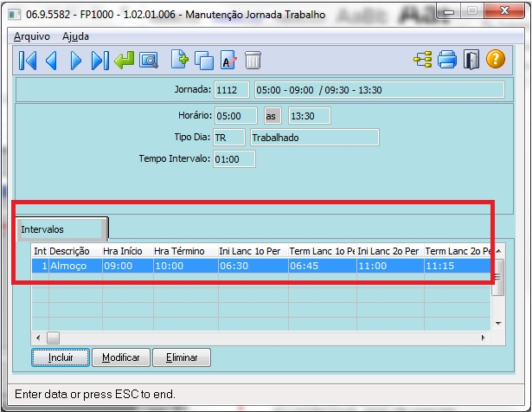The image size is (532, 412).
Task: Add new record document icon
Action: 180,60
